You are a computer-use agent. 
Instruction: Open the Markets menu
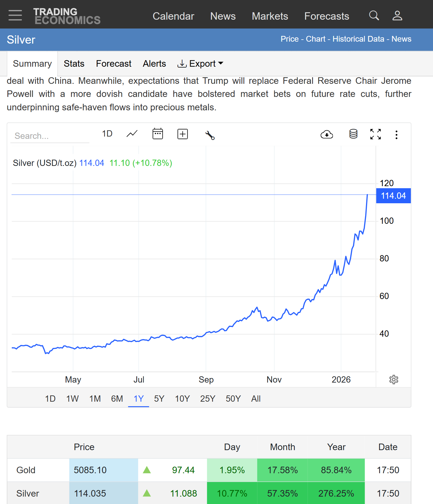270,16
